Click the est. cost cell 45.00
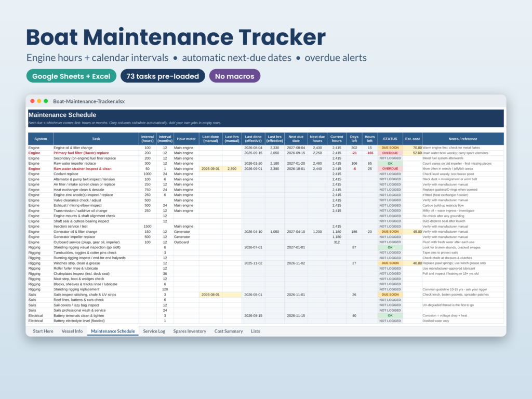 (x=412, y=232)
